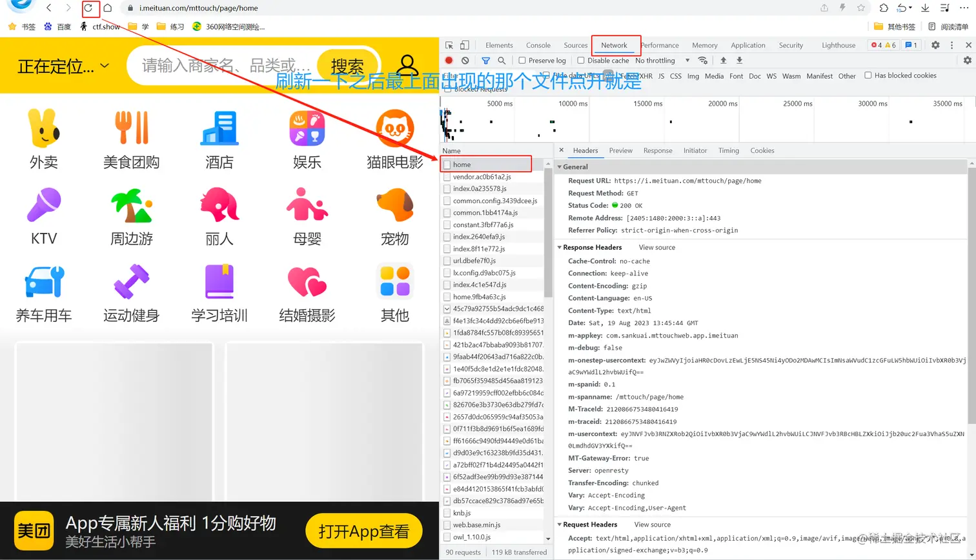Open the 宠物 category icon
This screenshot has width=976, height=560.
click(x=395, y=205)
